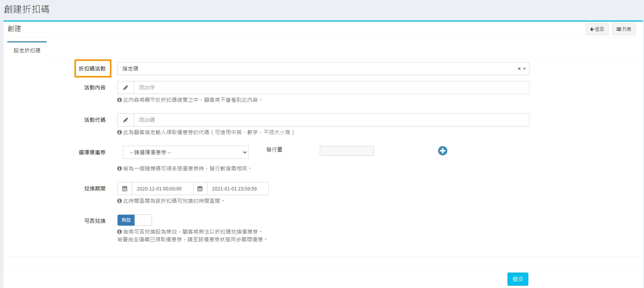Click pencil icon beside 活動內容 field

pos(125,88)
